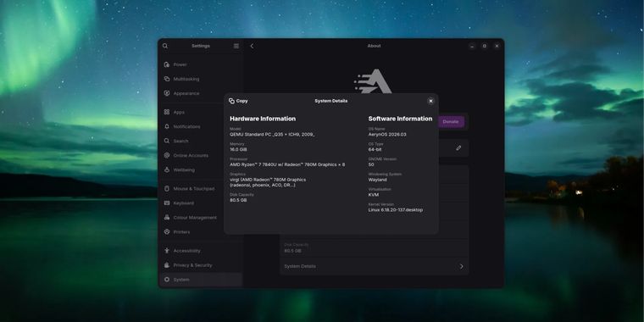Screen dimensions: 644x322
Task: Click the Power icon in sidebar
Action: pyautogui.click(x=167, y=64)
